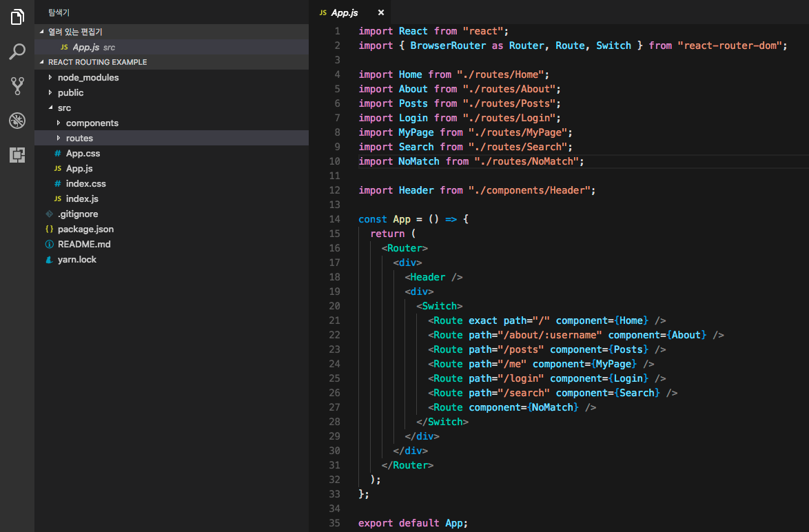The width and height of the screenshot is (809, 532).
Task: Close the App.js editor tab
Action: click(381, 12)
